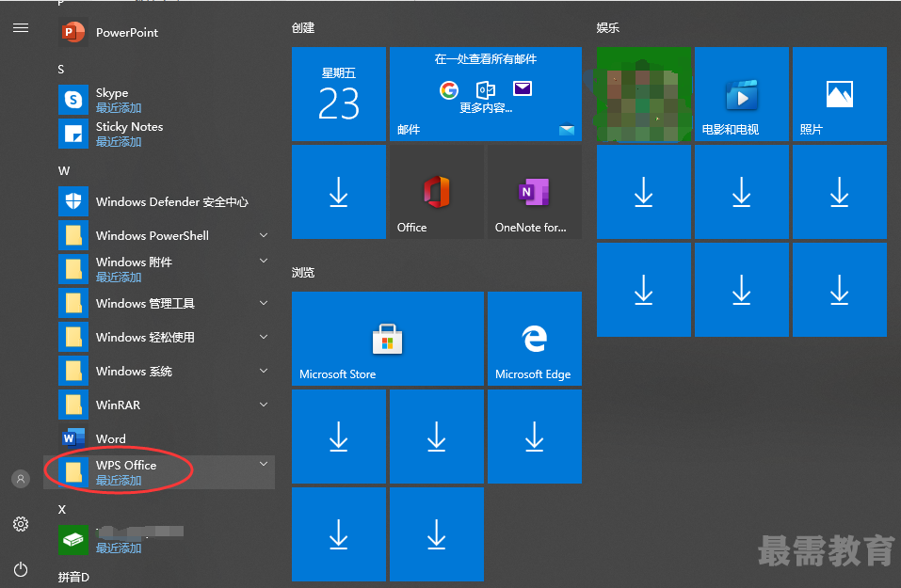Click the WinRAR folder icon
This screenshot has width=901, height=588.
pyautogui.click(x=73, y=405)
